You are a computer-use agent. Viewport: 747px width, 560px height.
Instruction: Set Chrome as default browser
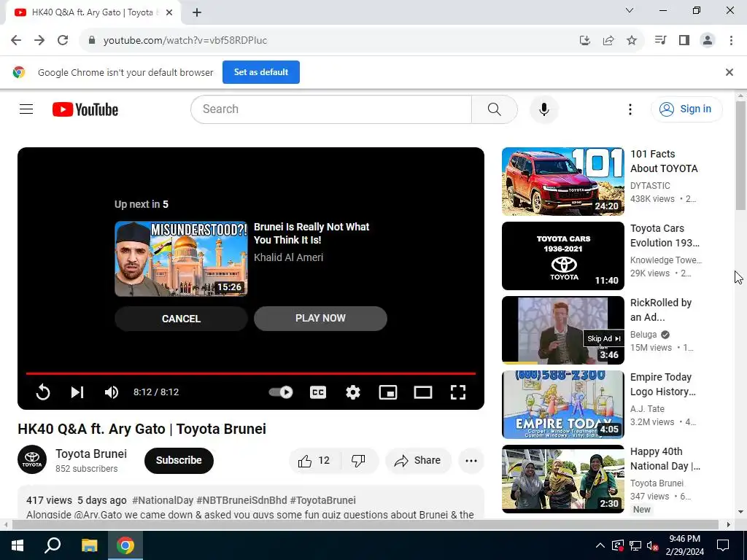(261, 72)
